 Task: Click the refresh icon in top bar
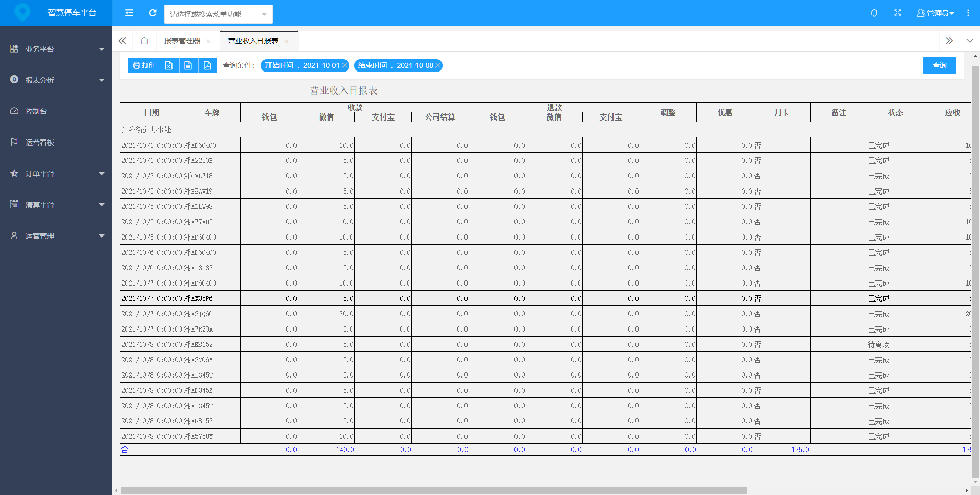(152, 13)
